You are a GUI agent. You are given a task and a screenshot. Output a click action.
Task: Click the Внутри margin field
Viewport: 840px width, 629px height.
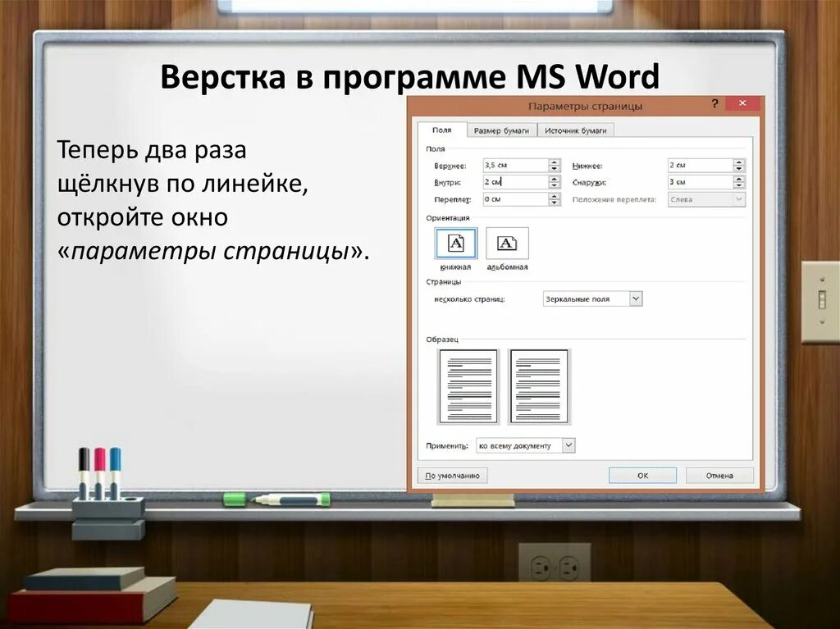[x=515, y=182]
